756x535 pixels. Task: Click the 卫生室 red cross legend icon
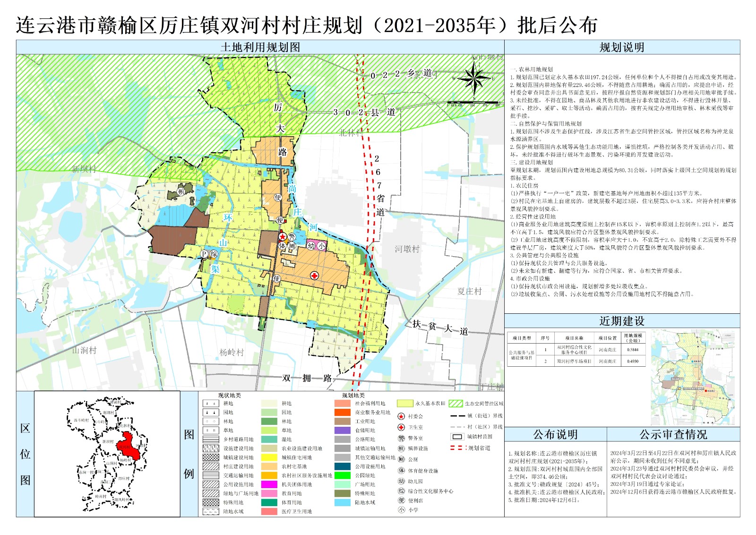[x=401, y=427]
